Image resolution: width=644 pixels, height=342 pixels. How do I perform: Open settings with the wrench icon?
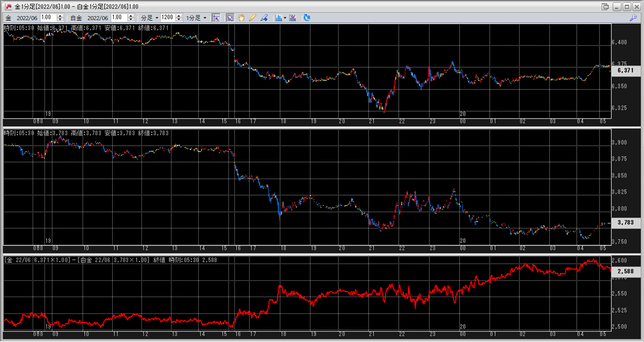(633, 18)
